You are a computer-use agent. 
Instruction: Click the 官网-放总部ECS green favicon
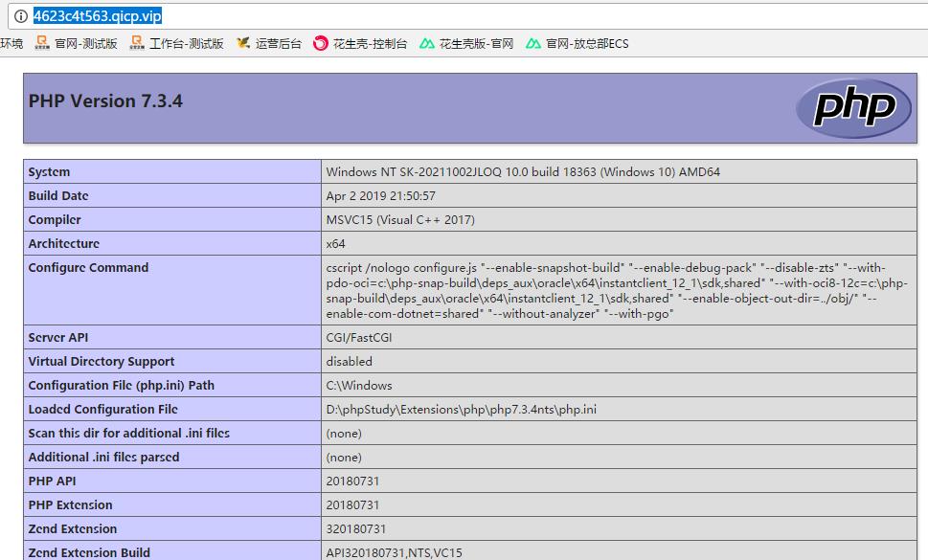point(533,43)
